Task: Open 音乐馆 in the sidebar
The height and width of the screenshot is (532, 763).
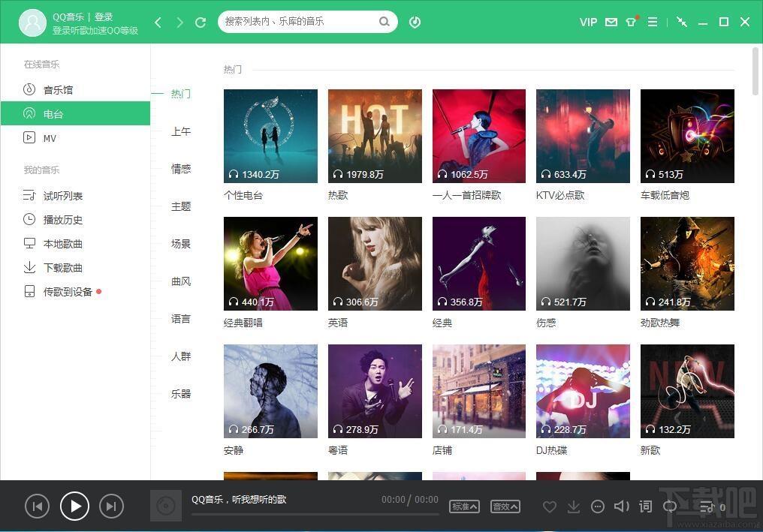Action: (x=58, y=90)
